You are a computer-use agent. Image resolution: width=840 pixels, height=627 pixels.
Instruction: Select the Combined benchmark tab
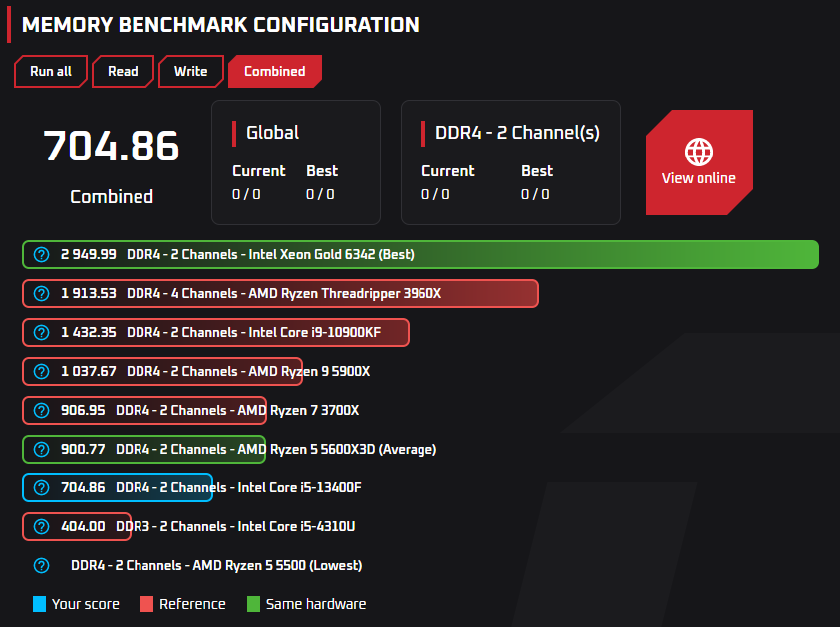[x=275, y=72]
